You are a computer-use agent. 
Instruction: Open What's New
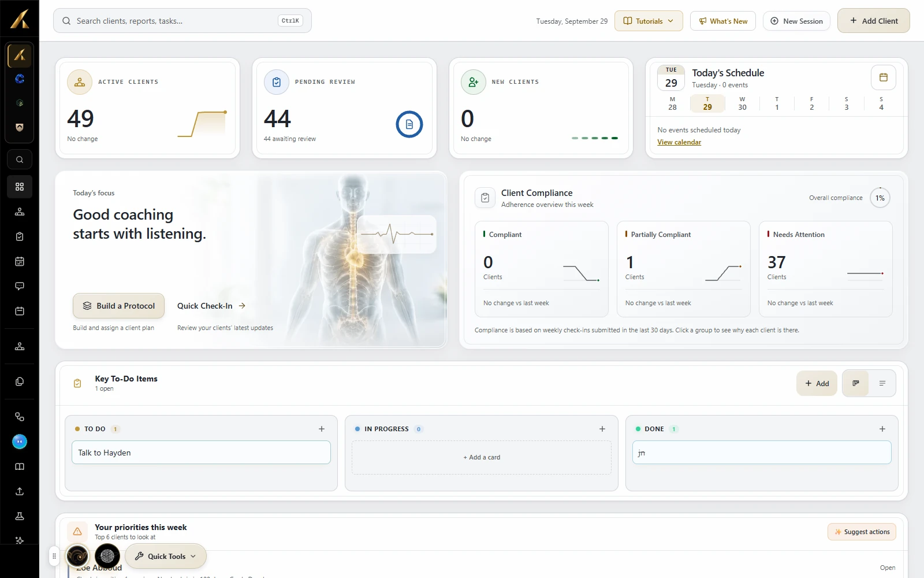coord(723,21)
